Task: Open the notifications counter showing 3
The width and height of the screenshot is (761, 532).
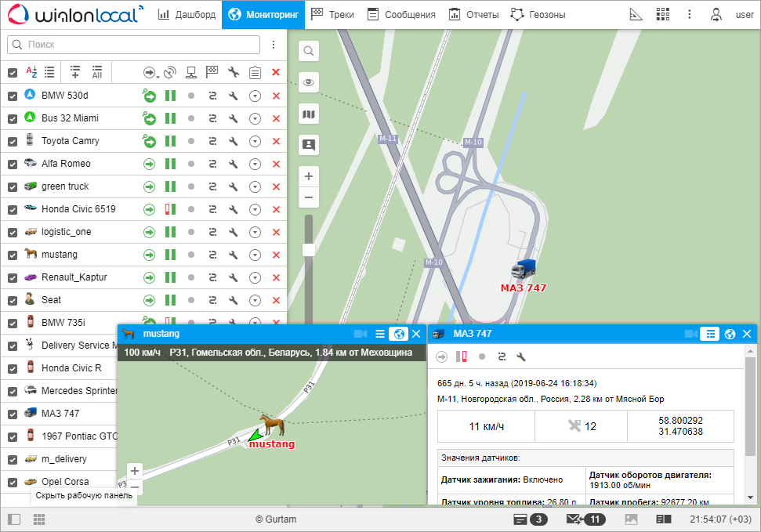Action: (x=530, y=519)
